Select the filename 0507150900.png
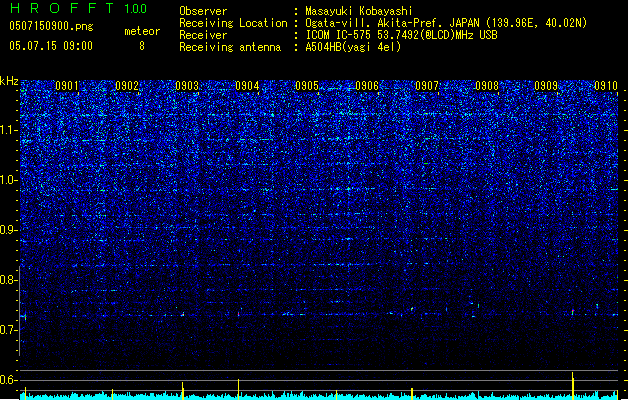This screenshot has height=400, width=629. tap(51, 26)
